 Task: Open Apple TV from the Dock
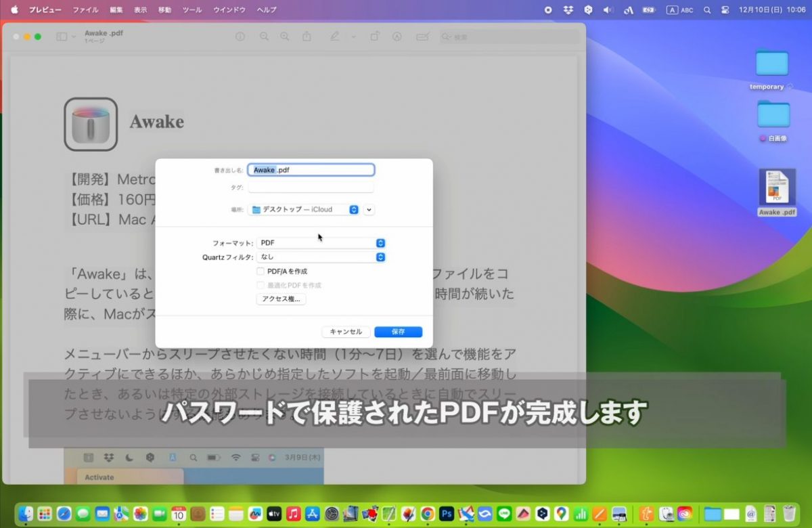pos(274,513)
